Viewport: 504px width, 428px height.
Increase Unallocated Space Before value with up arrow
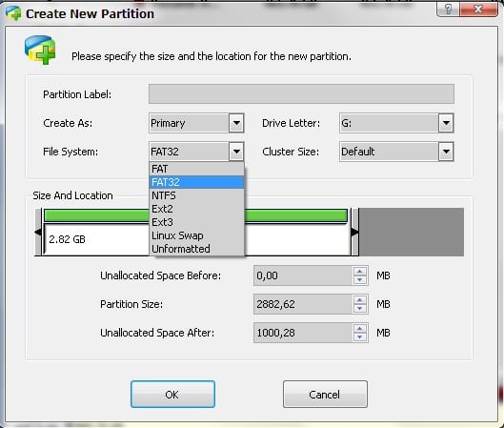[360, 272]
